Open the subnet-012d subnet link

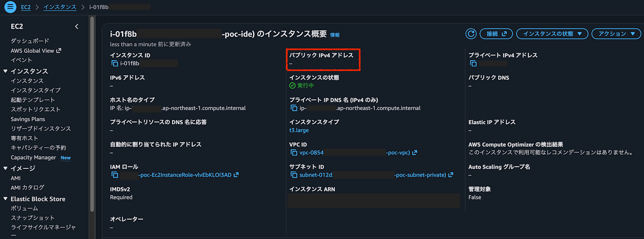click(x=373, y=175)
